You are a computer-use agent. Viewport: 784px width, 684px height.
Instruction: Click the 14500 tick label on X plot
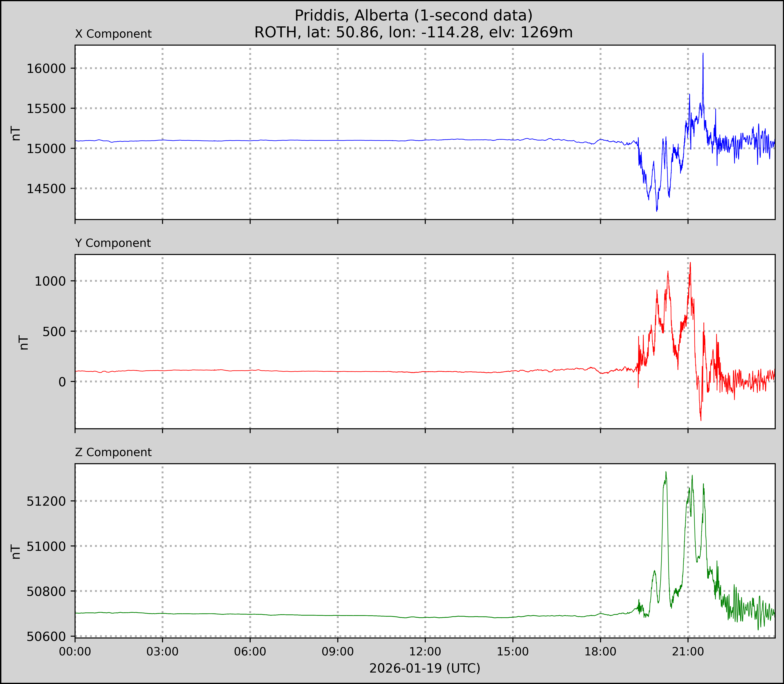pyautogui.click(x=46, y=189)
